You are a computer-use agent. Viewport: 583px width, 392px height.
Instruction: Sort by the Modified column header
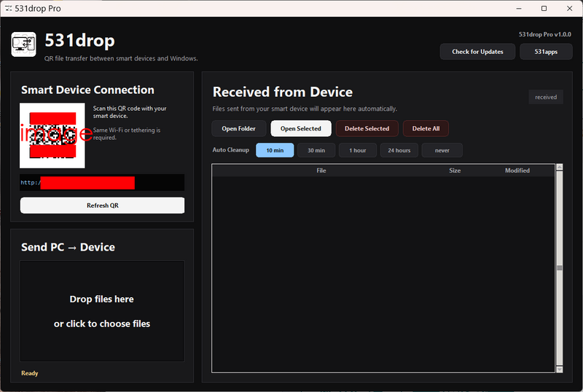[x=517, y=170]
